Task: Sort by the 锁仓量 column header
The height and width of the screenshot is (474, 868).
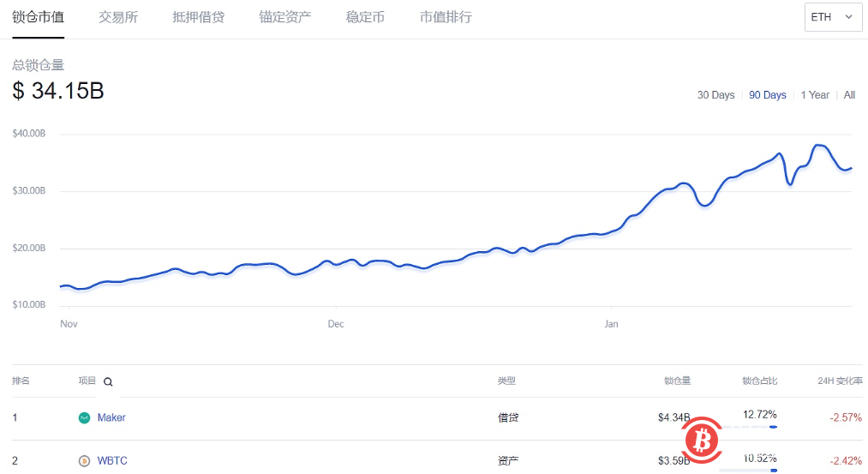Action: (x=678, y=381)
